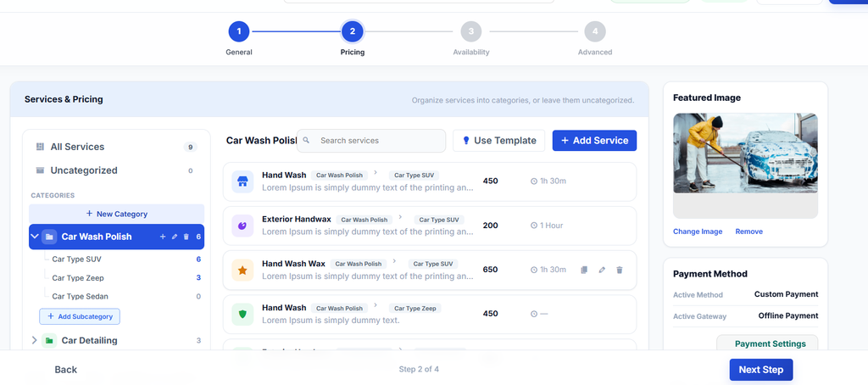Go to step 1 General
868x385 pixels.
pos(239,31)
